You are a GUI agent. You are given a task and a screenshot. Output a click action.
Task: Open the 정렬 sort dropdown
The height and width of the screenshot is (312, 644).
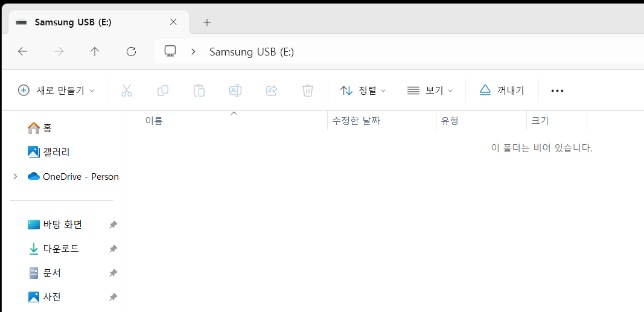coord(363,91)
